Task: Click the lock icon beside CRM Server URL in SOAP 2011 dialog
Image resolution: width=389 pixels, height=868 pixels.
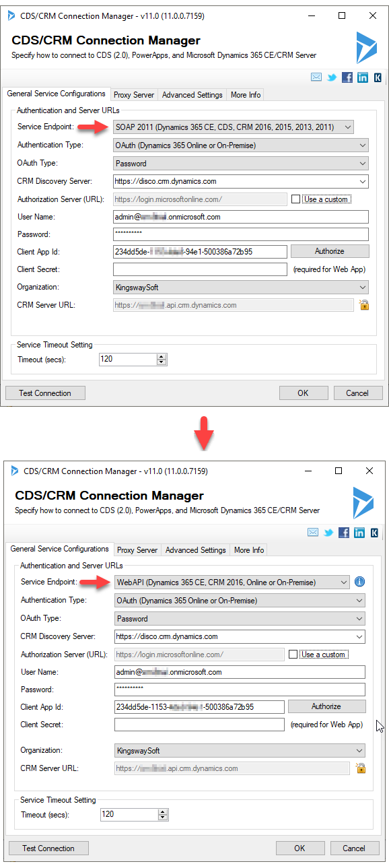Action: (x=363, y=305)
